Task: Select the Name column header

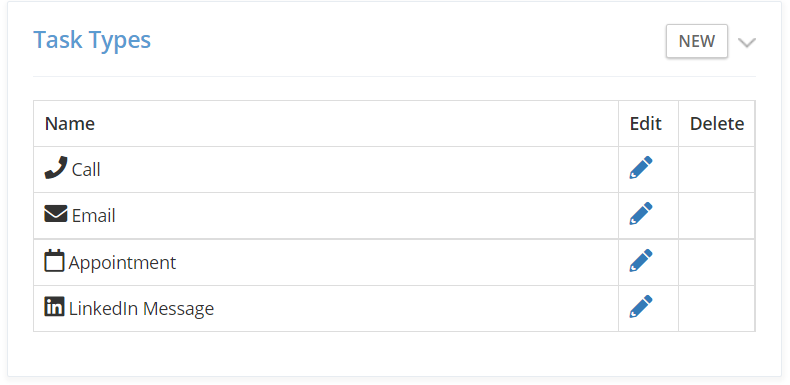Action: (x=70, y=124)
